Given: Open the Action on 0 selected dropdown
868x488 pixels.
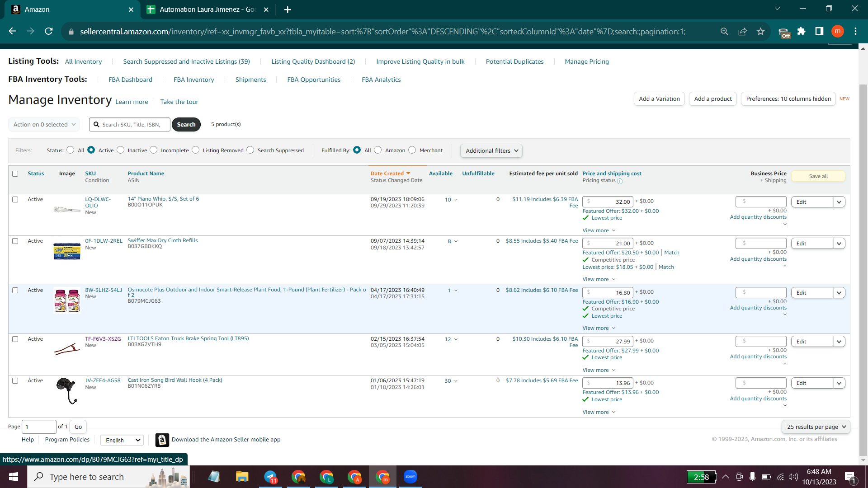Looking at the screenshot, I should pos(44,124).
